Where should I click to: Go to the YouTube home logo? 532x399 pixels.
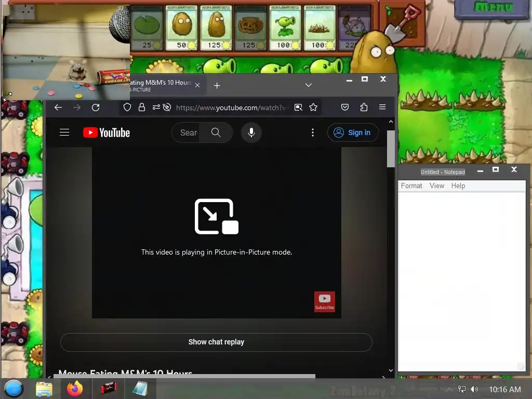coord(107,132)
